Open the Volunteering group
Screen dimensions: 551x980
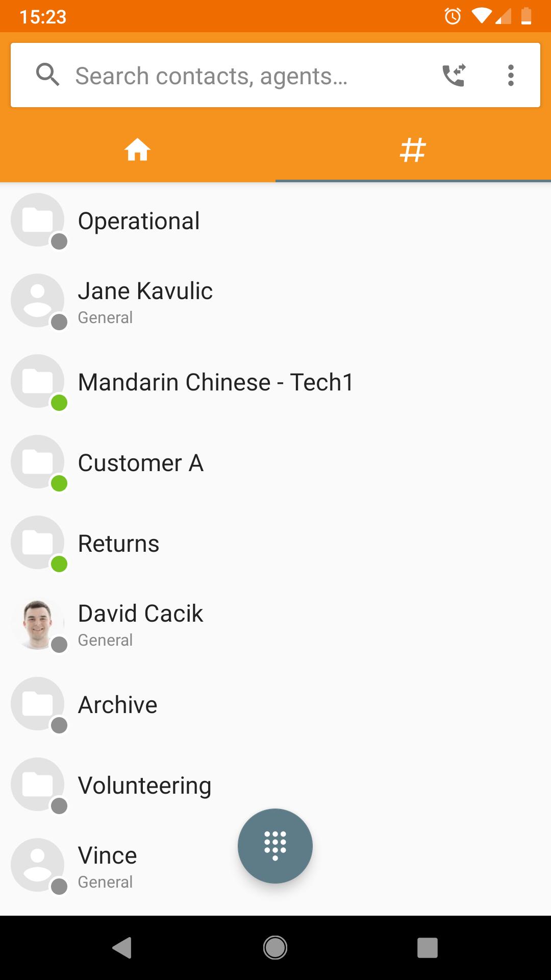275,785
